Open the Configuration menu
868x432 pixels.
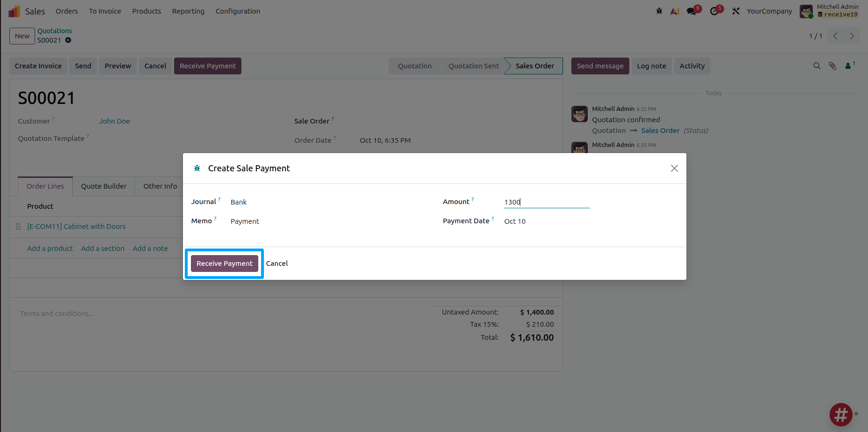[x=238, y=11]
